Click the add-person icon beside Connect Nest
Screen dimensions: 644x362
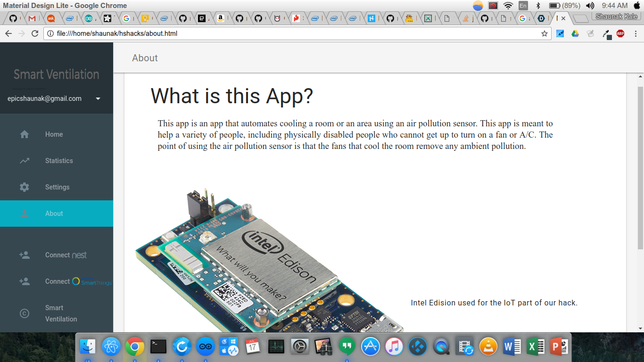coord(25,255)
